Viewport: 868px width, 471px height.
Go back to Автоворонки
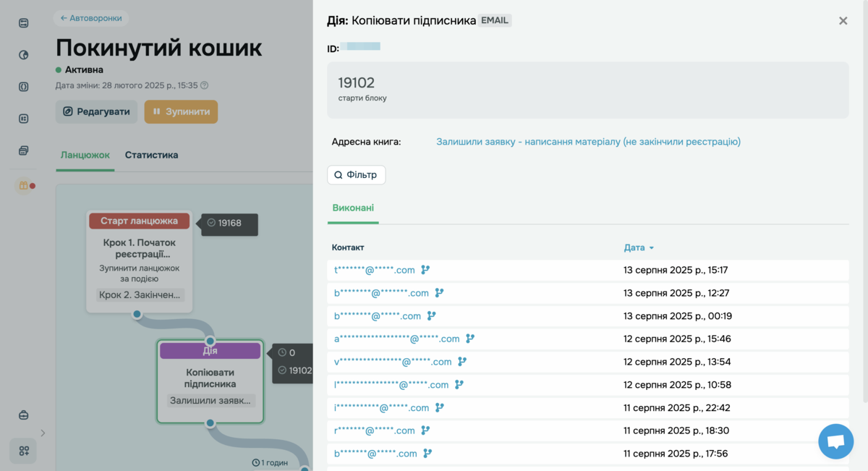[91, 18]
